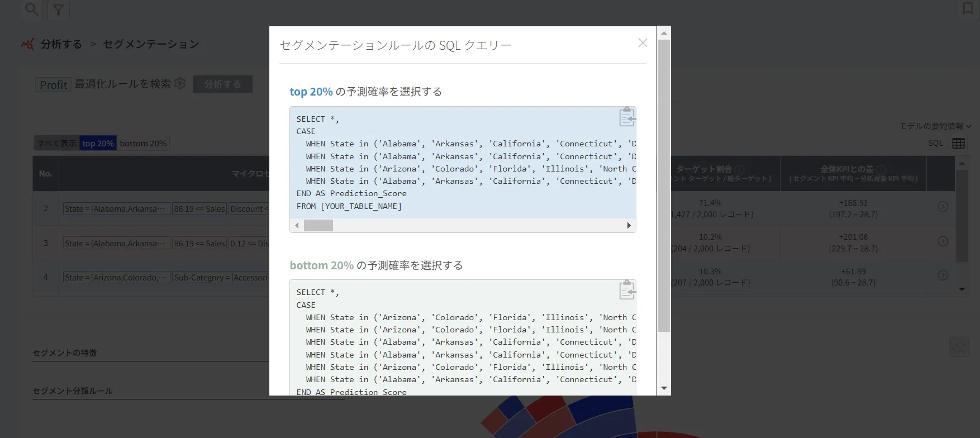980x438 pixels.
Task: Click the Sub-Category rule tag in row 4
Action: (221, 278)
